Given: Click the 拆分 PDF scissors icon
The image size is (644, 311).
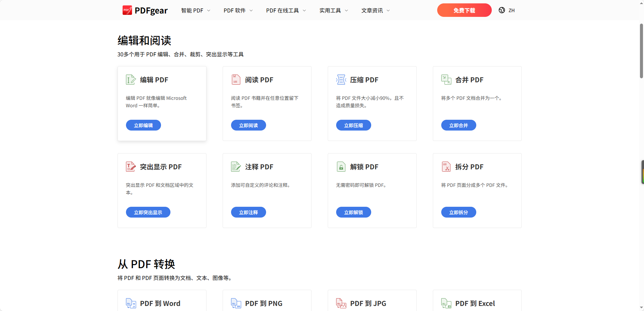Looking at the screenshot, I should point(446,167).
